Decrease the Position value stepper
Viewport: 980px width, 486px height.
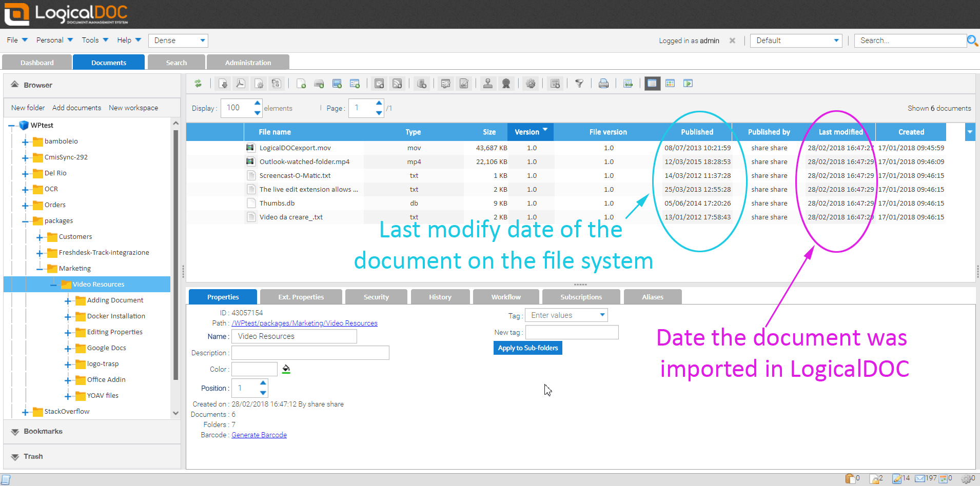(x=263, y=393)
